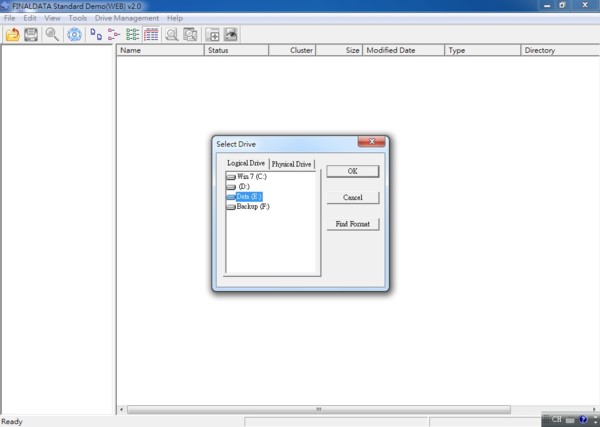Switch to details view toolbar icon

click(151, 35)
